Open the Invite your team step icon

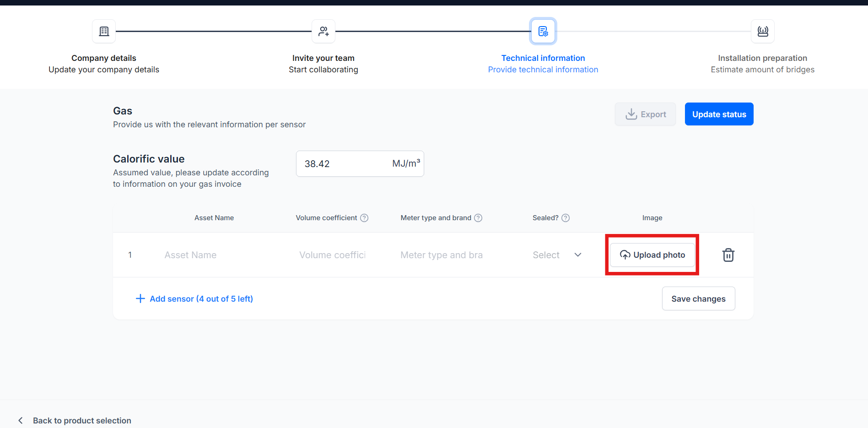point(323,31)
